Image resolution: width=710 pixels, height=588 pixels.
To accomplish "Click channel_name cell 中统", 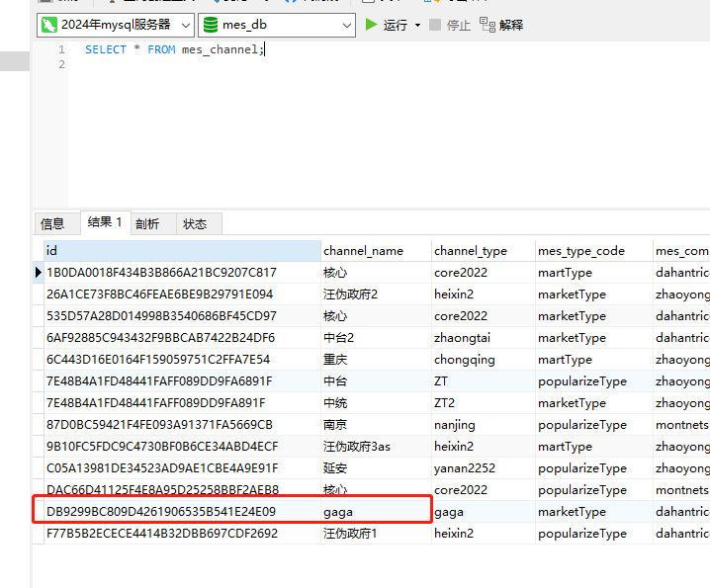I will pos(377,403).
